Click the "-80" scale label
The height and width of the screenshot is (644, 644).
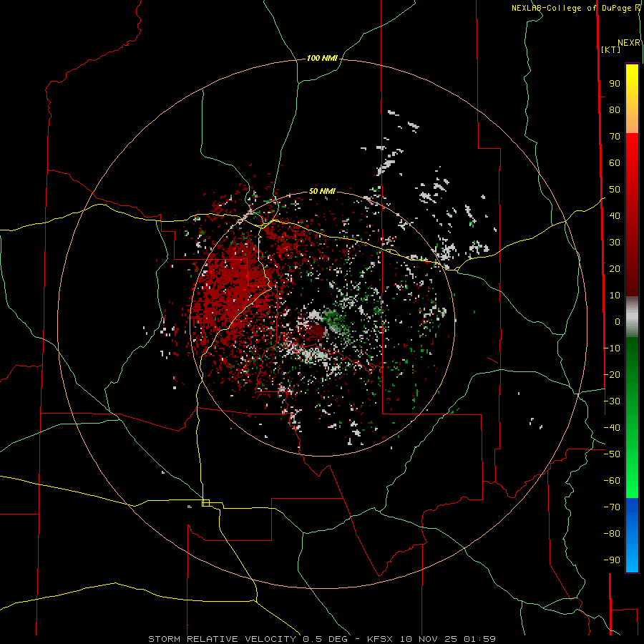click(x=612, y=534)
